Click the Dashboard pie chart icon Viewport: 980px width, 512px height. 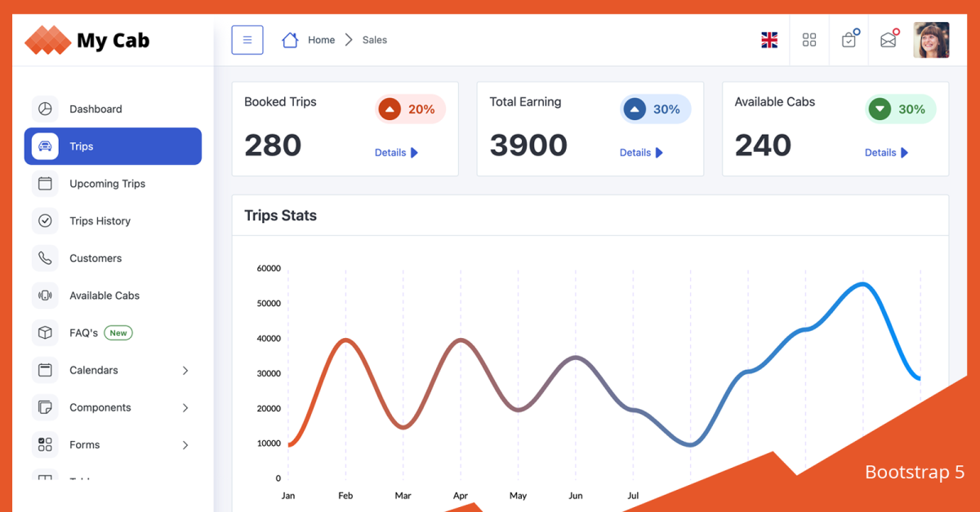click(45, 109)
